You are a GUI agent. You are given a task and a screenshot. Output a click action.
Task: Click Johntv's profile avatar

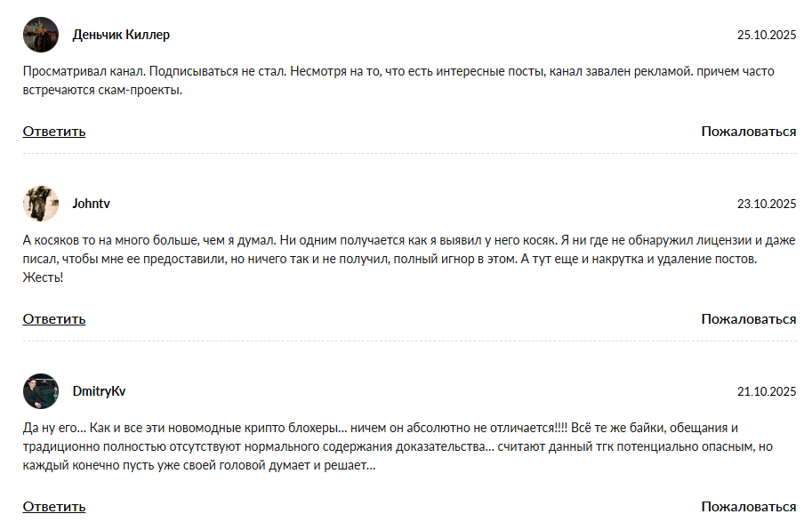[x=41, y=204]
